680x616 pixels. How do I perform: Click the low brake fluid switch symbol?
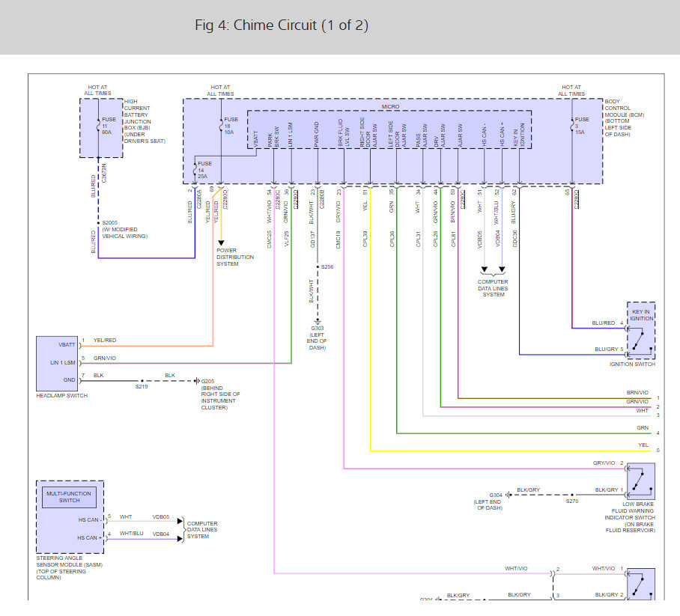[640, 481]
